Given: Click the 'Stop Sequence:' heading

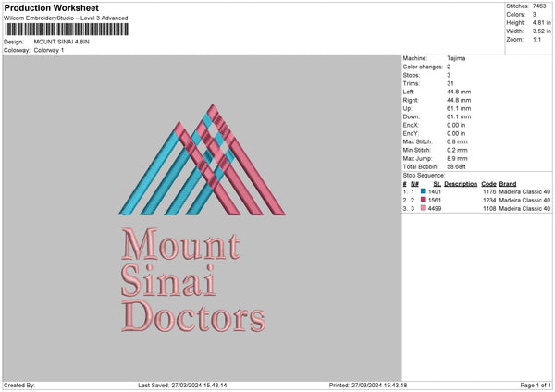Looking at the screenshot, I should tap(424, 176).
